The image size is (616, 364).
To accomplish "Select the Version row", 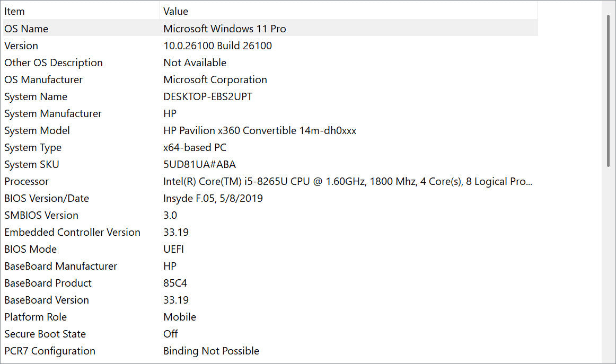I will (x=21, y=46).
